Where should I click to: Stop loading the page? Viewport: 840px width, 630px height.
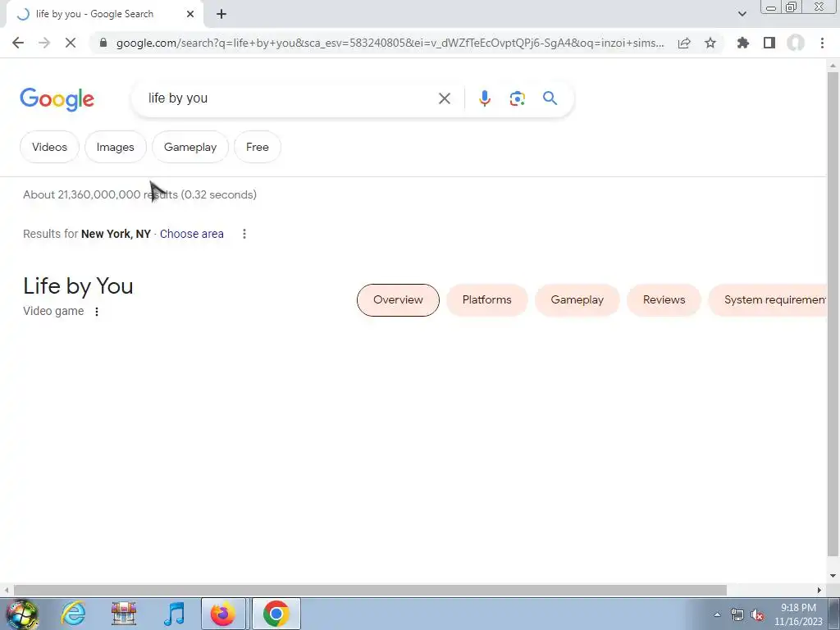point(71,43)
